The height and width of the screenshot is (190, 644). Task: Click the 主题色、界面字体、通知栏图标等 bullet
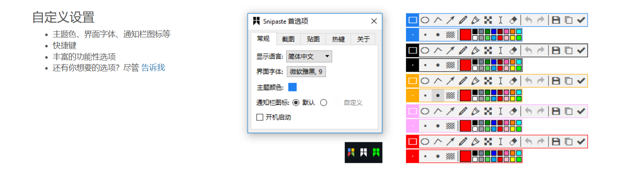[x=112, y=34]
